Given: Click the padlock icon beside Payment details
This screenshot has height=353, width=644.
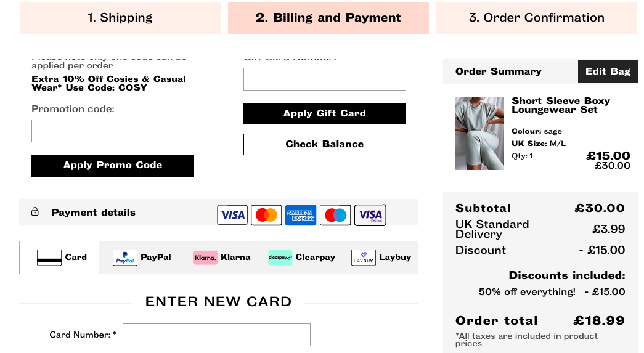Looking at the screenshot, I should click(35, 211).
